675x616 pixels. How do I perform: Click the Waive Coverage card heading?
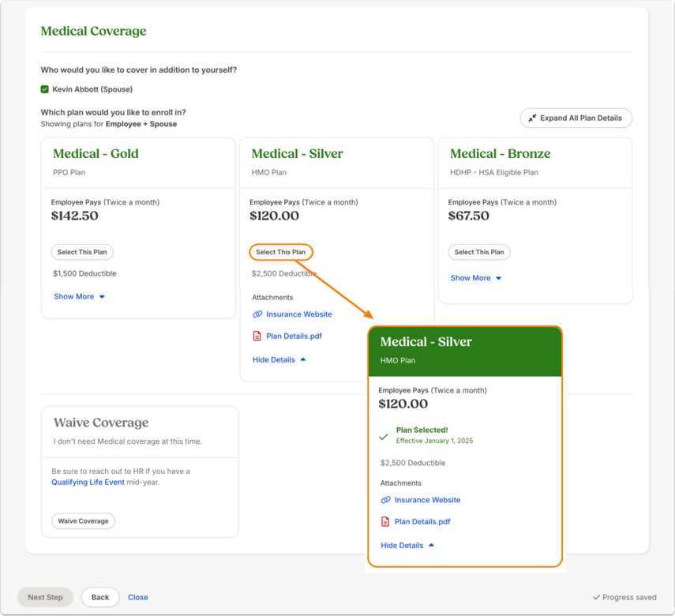click(x=101, y=423)
